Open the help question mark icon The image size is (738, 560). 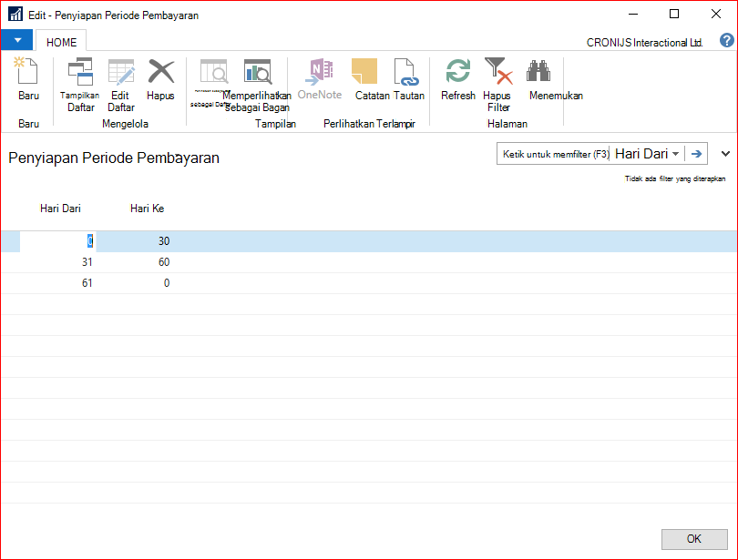(726, 40)
